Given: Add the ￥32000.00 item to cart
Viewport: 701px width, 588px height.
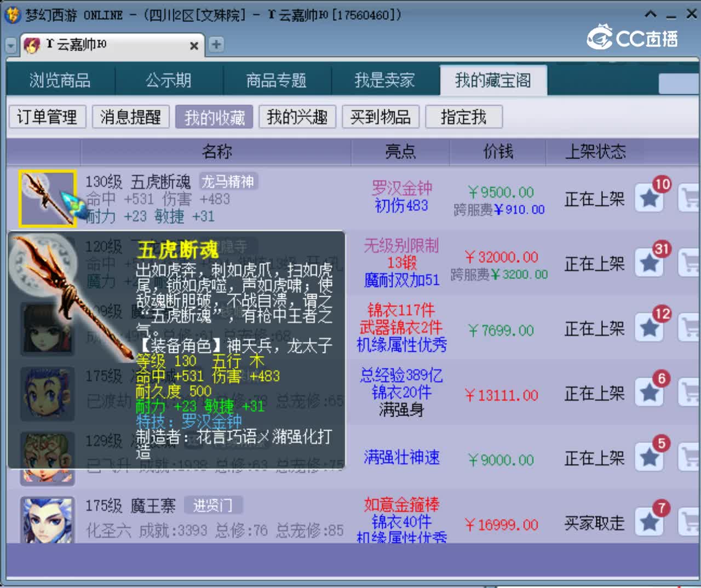Looking at the screenshot, I should tap(689, 263).
